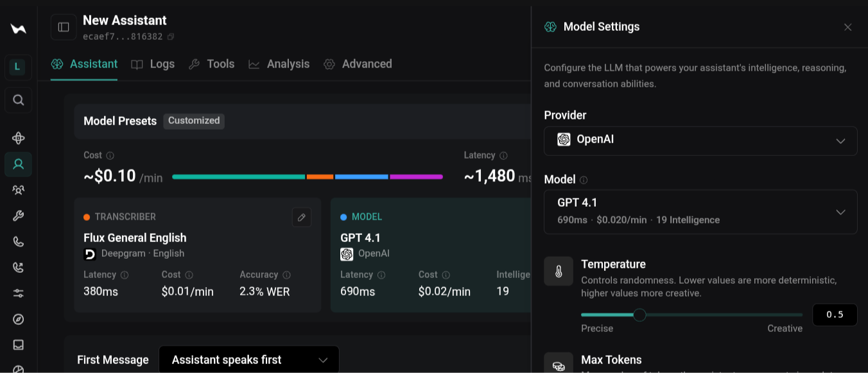Select the Flux General English transcriber card
Screen dimensions: 868x373
pos(198,256)
